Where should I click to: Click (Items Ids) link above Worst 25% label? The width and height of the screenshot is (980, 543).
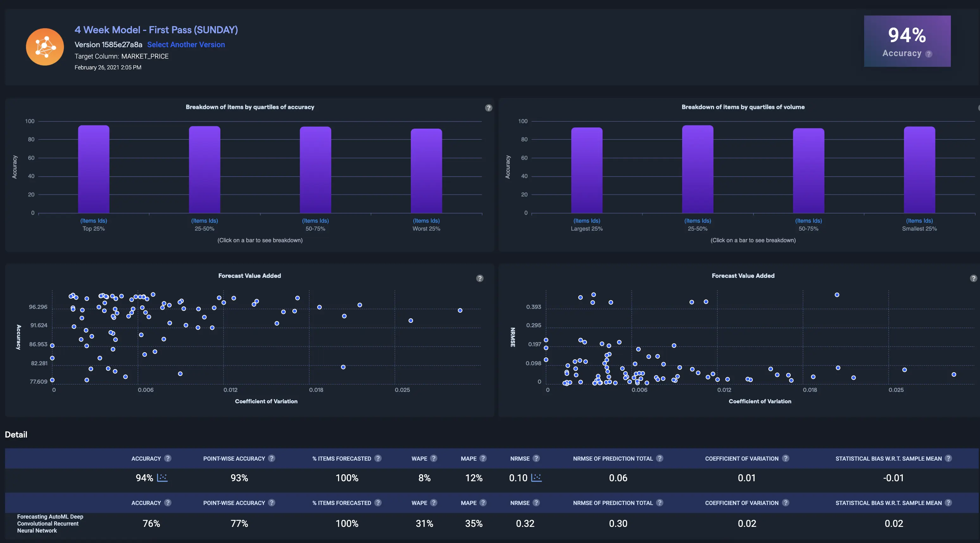coord(426,221)
